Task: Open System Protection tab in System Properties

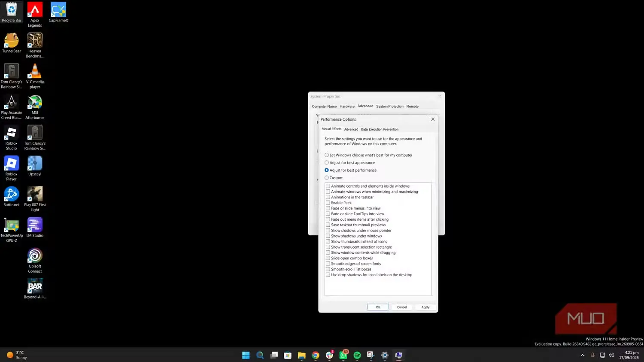Action: pos(390,106)
